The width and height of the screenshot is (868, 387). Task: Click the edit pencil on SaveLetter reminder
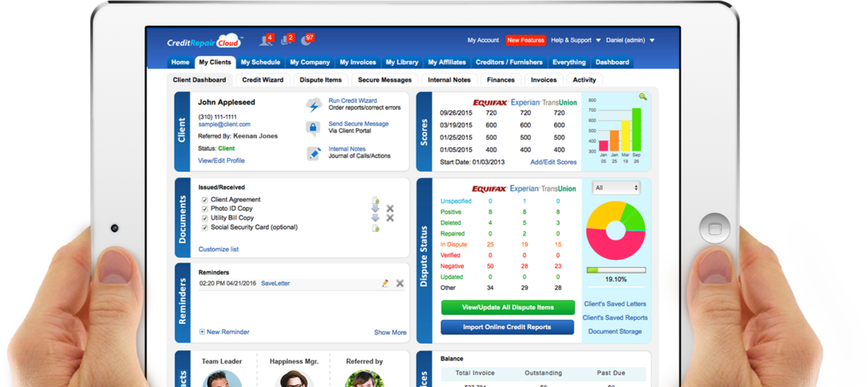[x=385, y=283]
